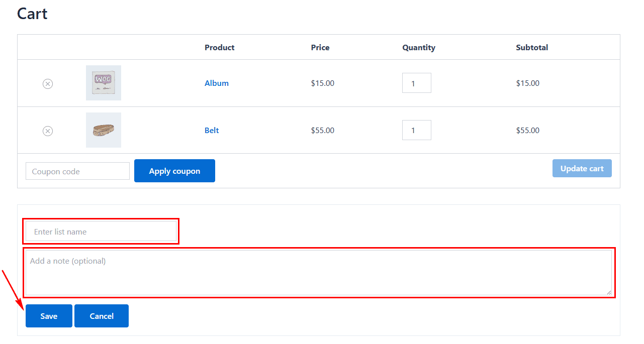Open the Album product link
This screenshot has width=644, height=344.
(217, 83)
